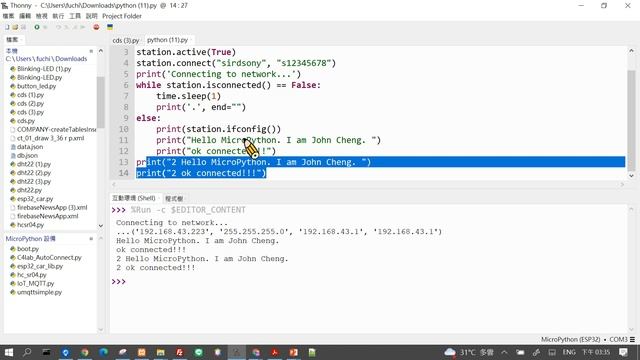The height and width of the screenshot is (360, 640).
Task: Open the first menu bar item 檔案
Action: click(8, 16)
